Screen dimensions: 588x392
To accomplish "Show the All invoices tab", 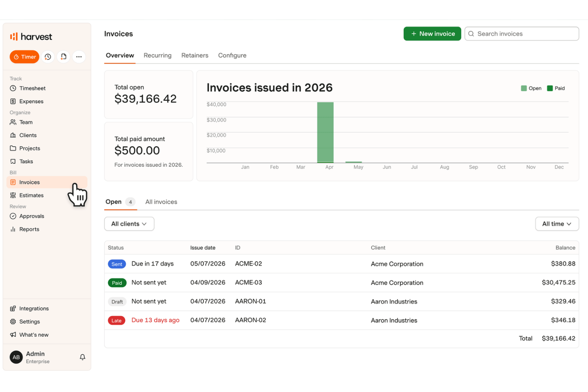I will click(161, 202).
